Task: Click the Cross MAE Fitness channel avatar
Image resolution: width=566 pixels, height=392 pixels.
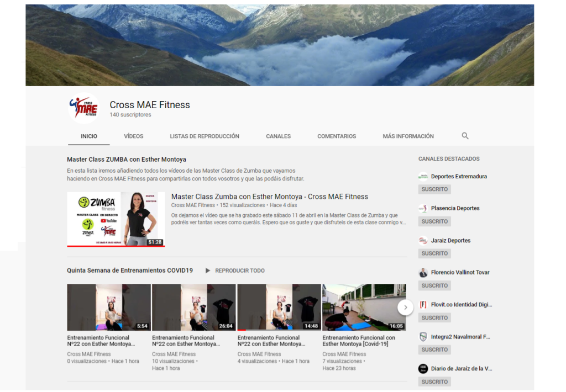Action: [84, 108]
